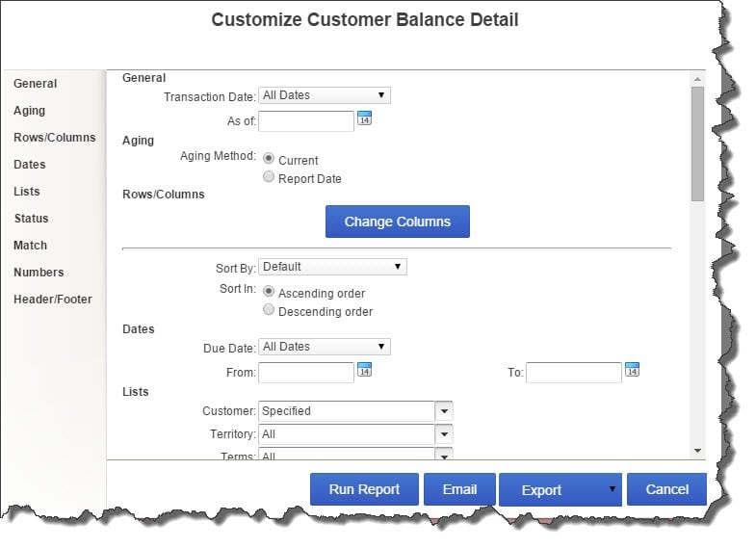Viewport: 756px width, 548px height.
Task: Open calendar picker for Due Date From field
Action: click(364, 370)
